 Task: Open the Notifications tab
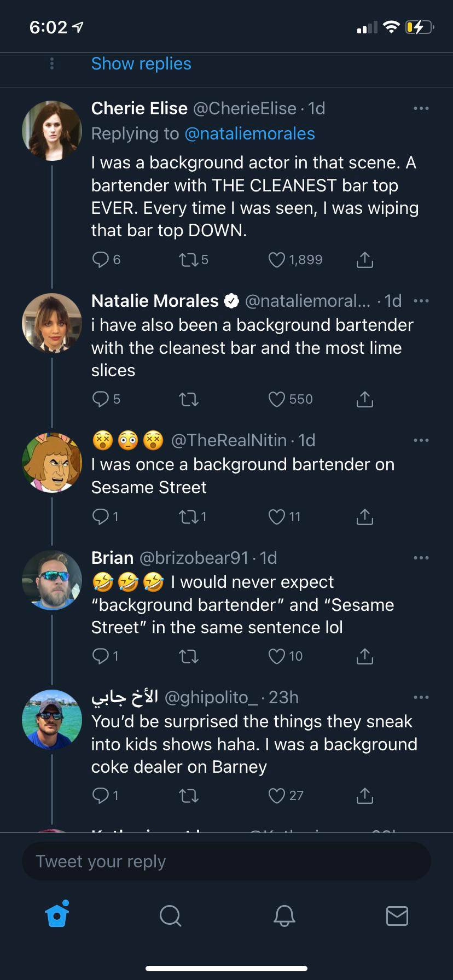pyautogui.click(x=284, y=916)
